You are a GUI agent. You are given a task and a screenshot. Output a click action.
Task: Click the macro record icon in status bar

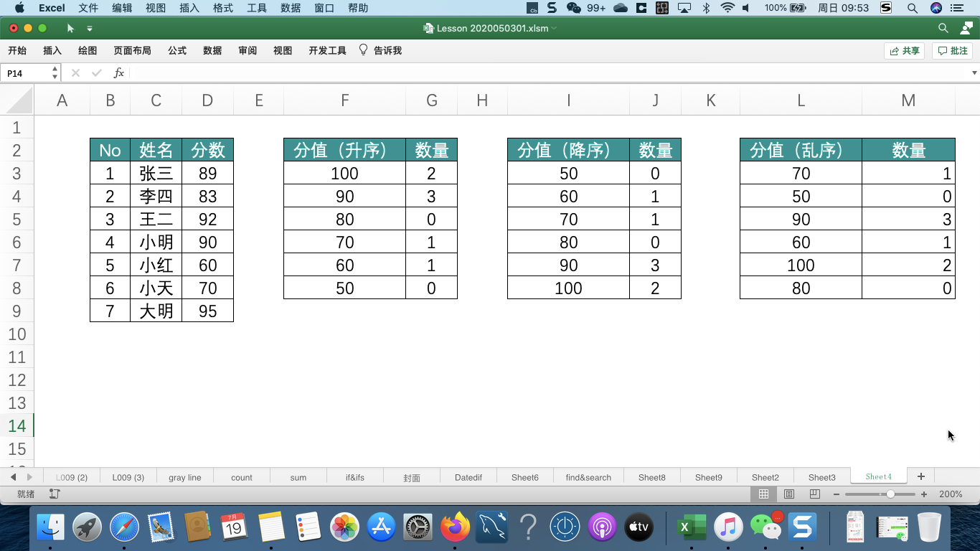click(x=55, y=494)
